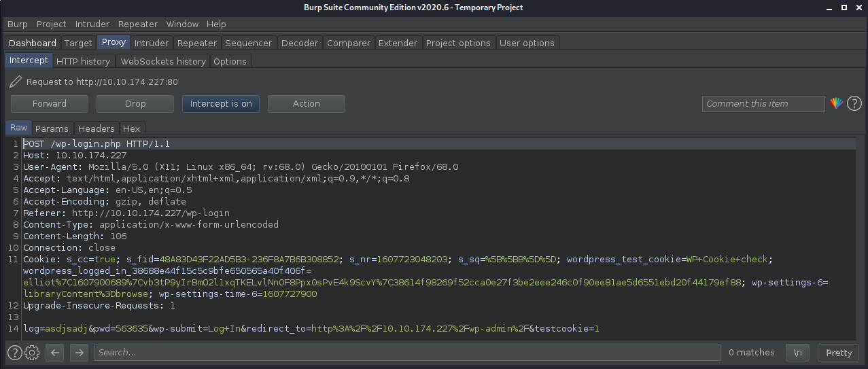The width and height of the screenshot is (868, 369).
Task: Click the Content-Length: 106 line
Action: click(75, 236)
